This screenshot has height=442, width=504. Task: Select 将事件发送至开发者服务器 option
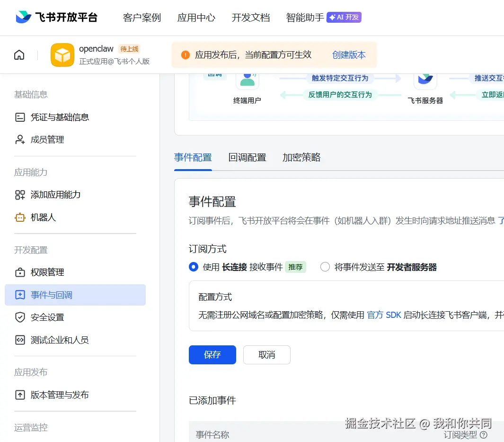point(325,267)
